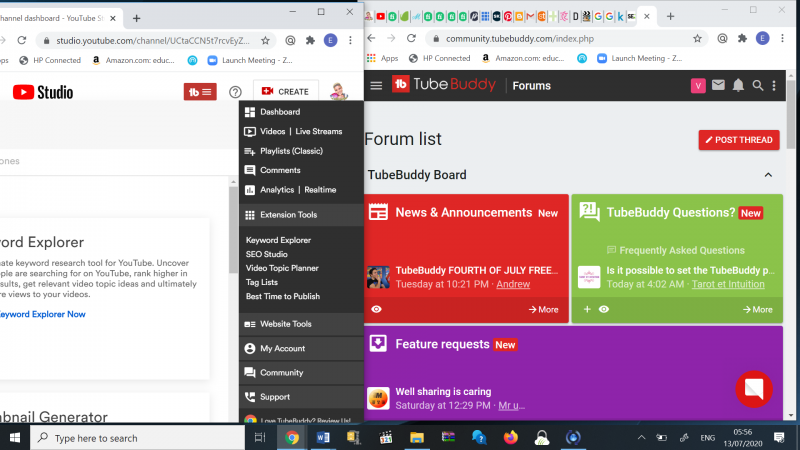The height and width of the screenshot is (450, 800).
Task: Toggle watch eye on TubeBuddy Questions
Action: 605,309
